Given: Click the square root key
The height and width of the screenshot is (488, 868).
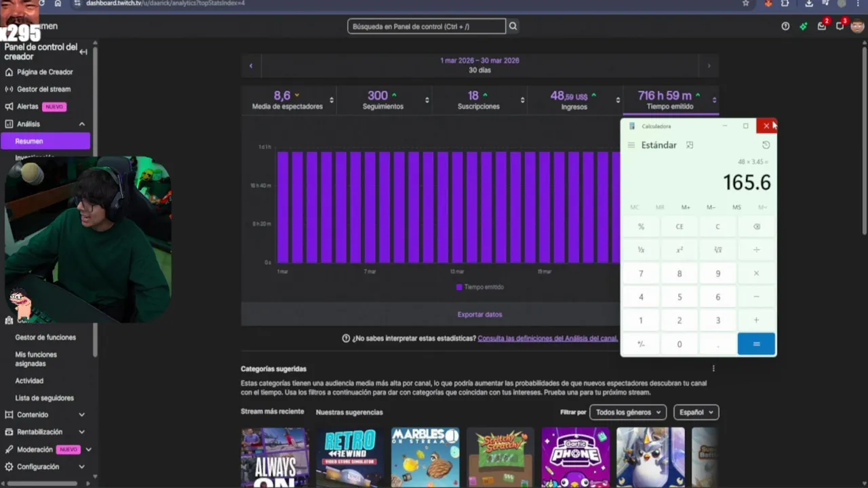Looking at the screenshot, I should [x=718, y=250].
